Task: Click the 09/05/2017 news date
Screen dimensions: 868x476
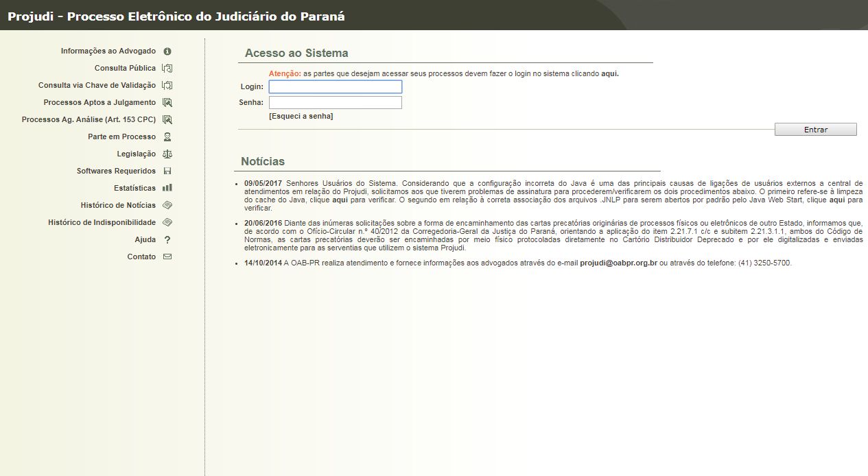Action: pyautogui.click(x=263, y=184)
